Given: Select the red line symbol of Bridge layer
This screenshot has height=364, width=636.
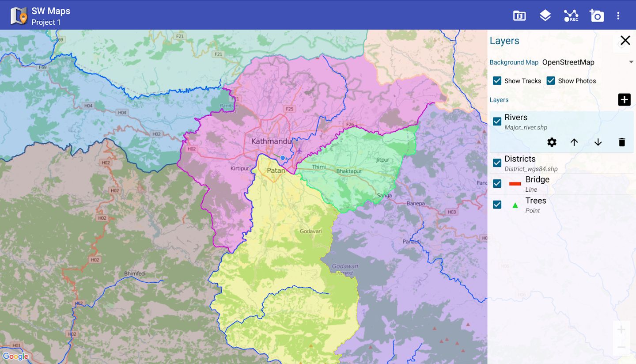Looking at the screenshot, I should [515, 182].
